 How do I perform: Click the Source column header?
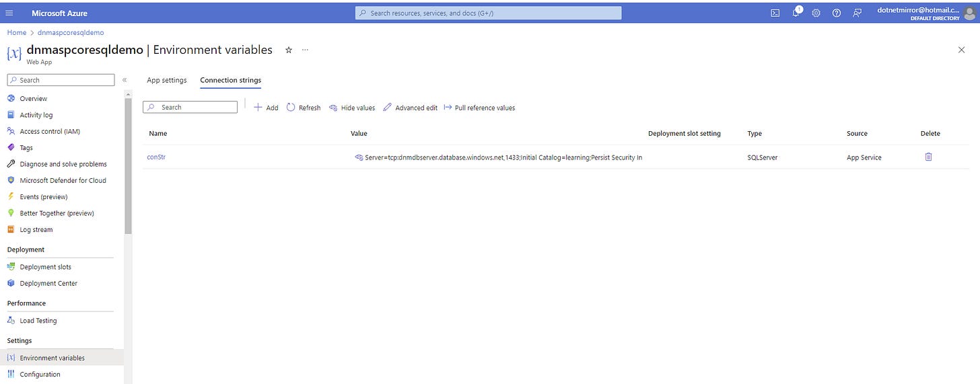click(x=857, y=133)
